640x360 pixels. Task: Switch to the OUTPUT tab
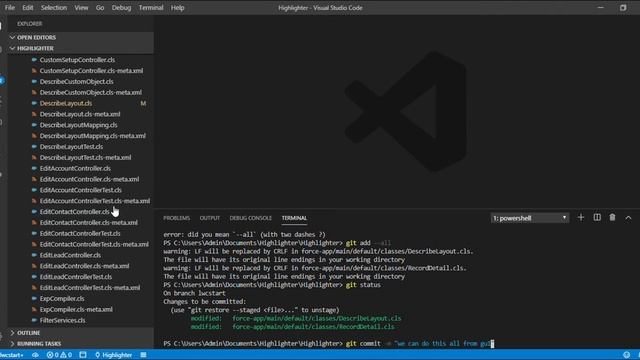click(x=210, y=218)
